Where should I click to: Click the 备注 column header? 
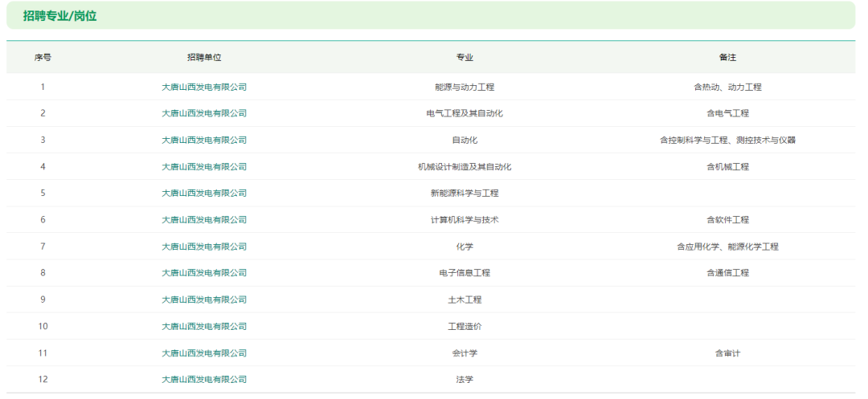[x=727, y=58]
